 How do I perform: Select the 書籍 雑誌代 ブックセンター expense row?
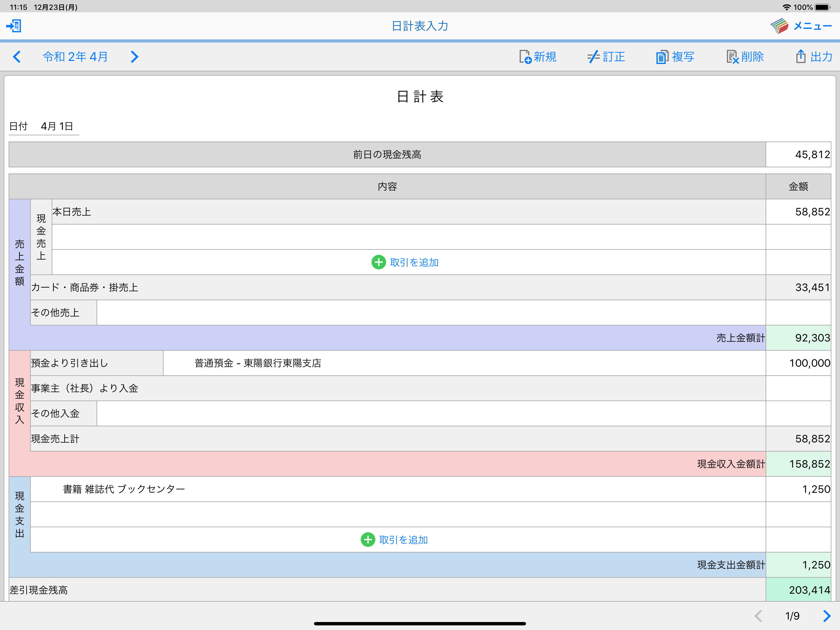coord(398,489)
